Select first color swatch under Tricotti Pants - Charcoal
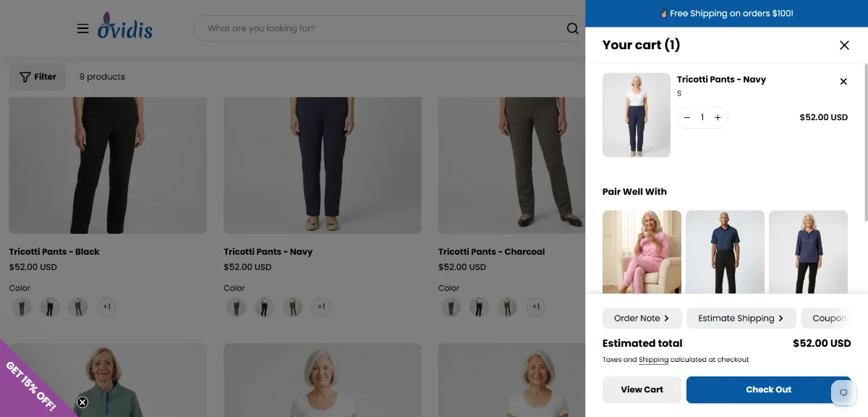Viewport: 868px width, 417px height. pyautogui.click(x=451, y=307)
